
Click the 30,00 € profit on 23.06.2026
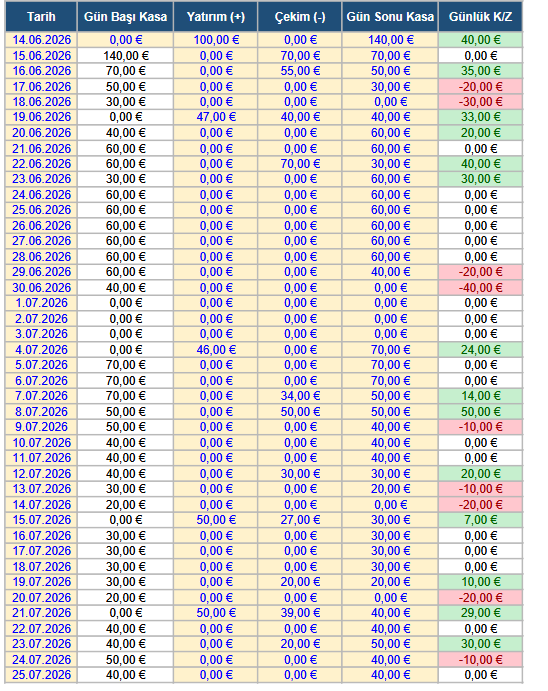pyautogui.click(x=480, y=179)
